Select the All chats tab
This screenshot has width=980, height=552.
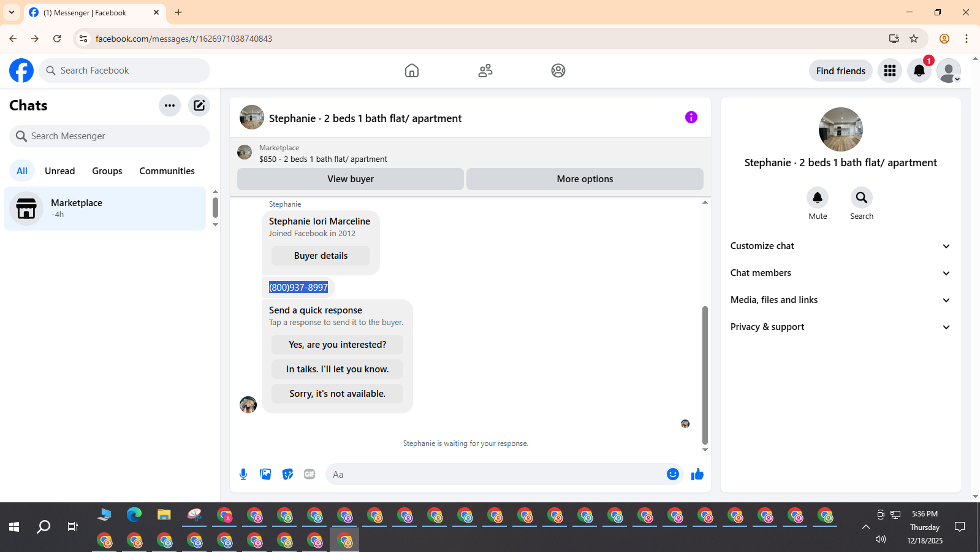point(22,171)
